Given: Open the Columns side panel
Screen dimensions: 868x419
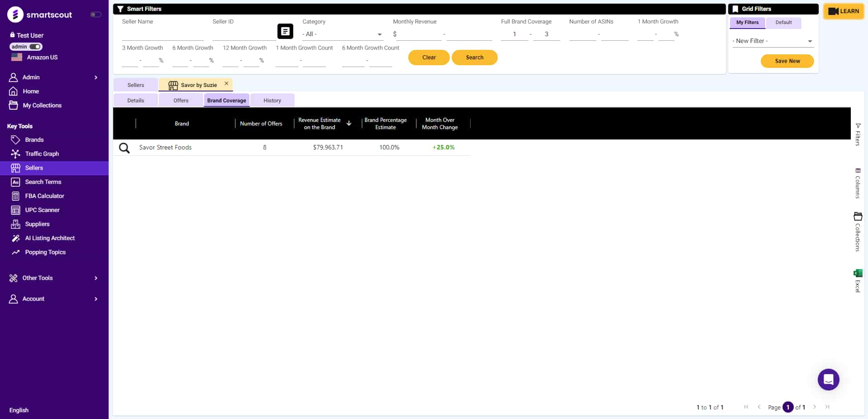Looking at the screenshot, I should (858, 183).
